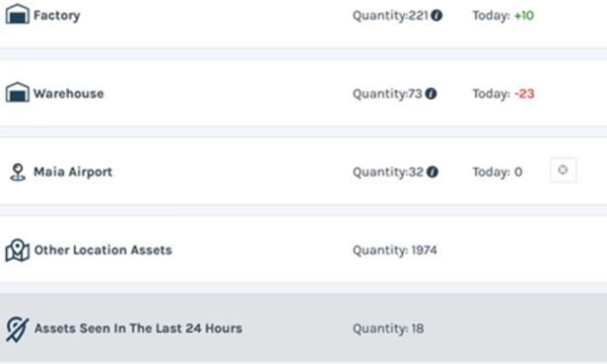Open the info icon beside Warehouse quantity
This screenshot has width=607, height=364.
tap(431, 94)
